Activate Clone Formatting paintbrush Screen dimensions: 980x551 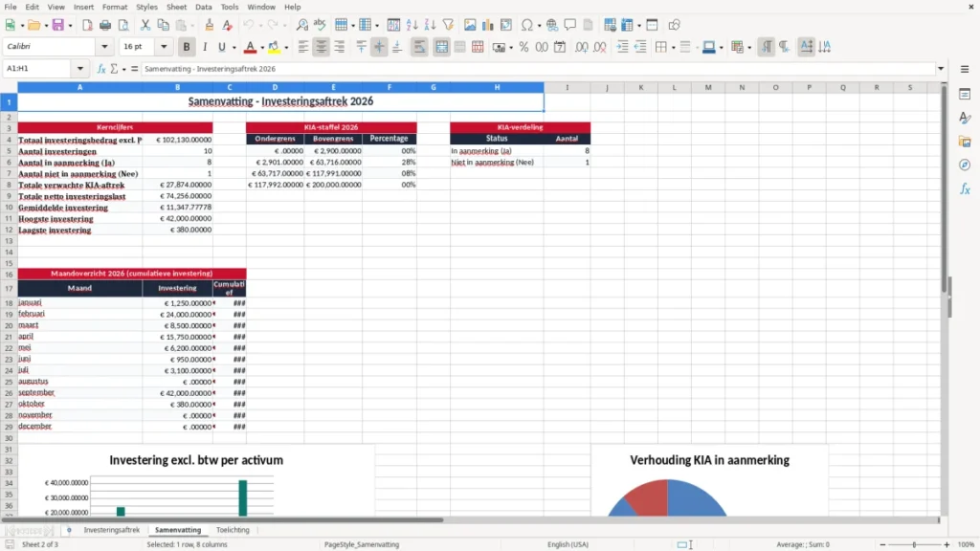pyautogui.click(x=210, y=25)
